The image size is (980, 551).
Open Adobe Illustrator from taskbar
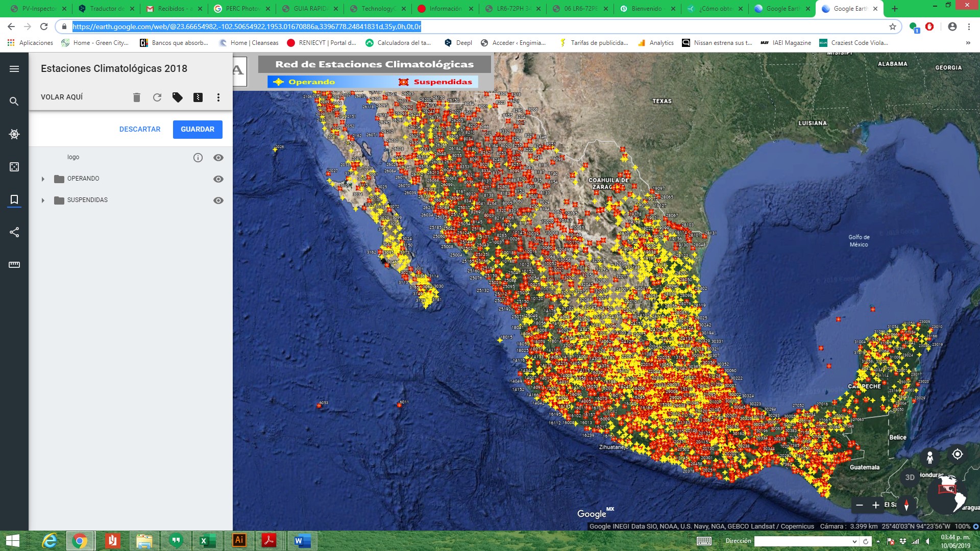tap(239, 541)
